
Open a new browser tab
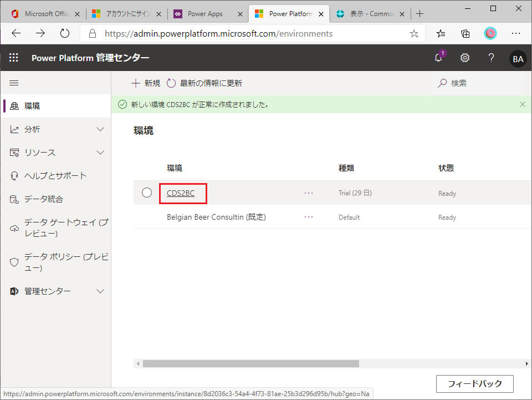click(420, 13)
